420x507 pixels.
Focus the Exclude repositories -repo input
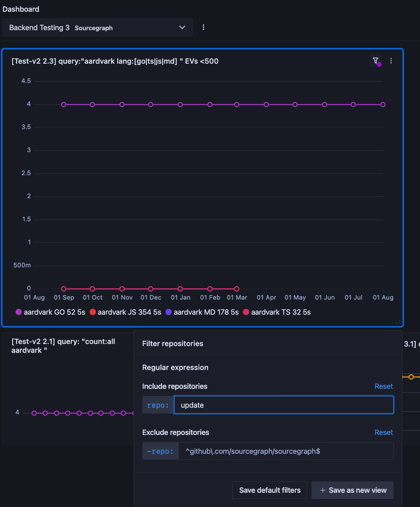click(x=286, y=451)
